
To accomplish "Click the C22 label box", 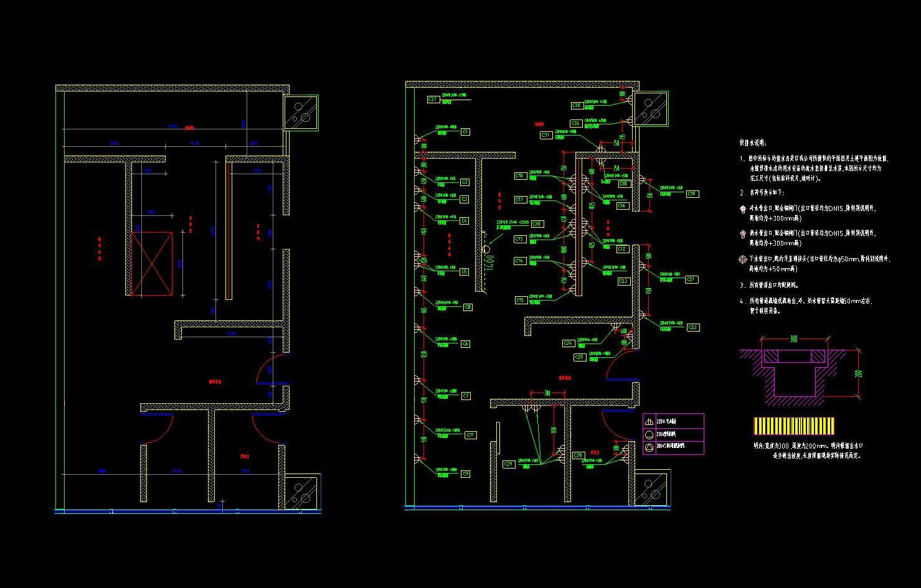I will point(692,327).
